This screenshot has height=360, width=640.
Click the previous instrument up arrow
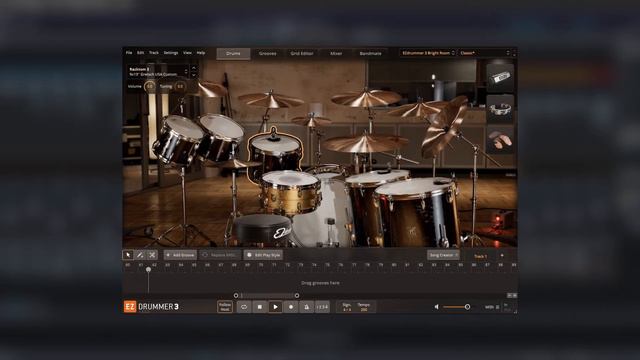(x=194, y=68)
